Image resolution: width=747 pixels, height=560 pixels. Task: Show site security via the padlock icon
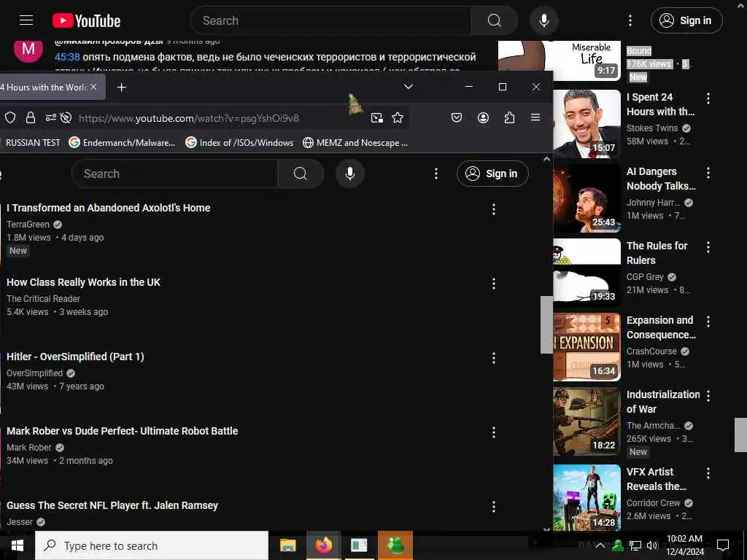(30, 117)
